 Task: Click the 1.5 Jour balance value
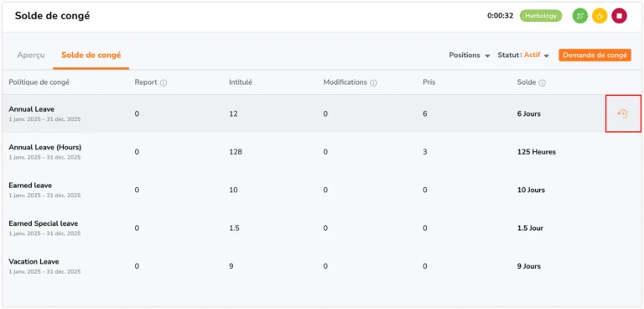tap(530, 228)
